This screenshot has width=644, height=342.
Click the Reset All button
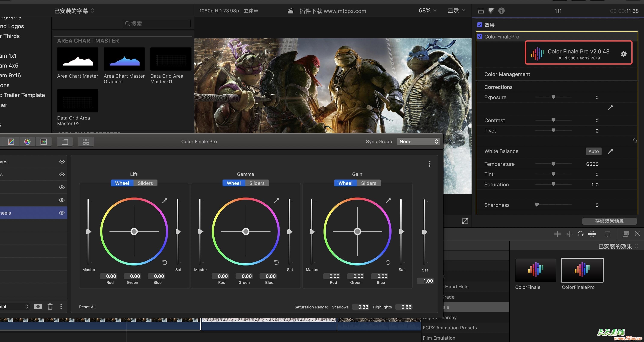click(x=87, y=307)
